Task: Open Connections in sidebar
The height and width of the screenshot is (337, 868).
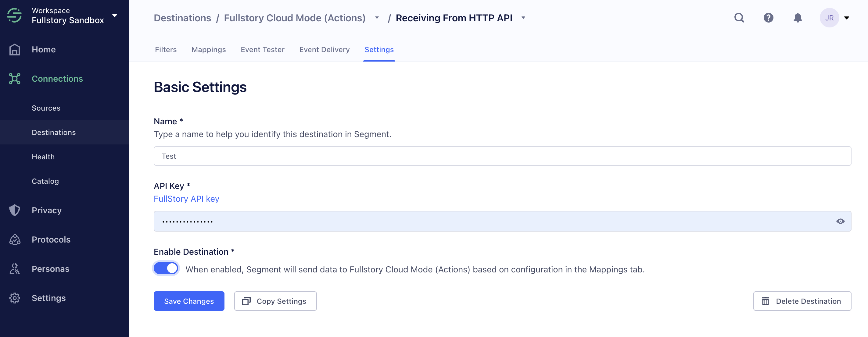Action: [x=57, y=79]
